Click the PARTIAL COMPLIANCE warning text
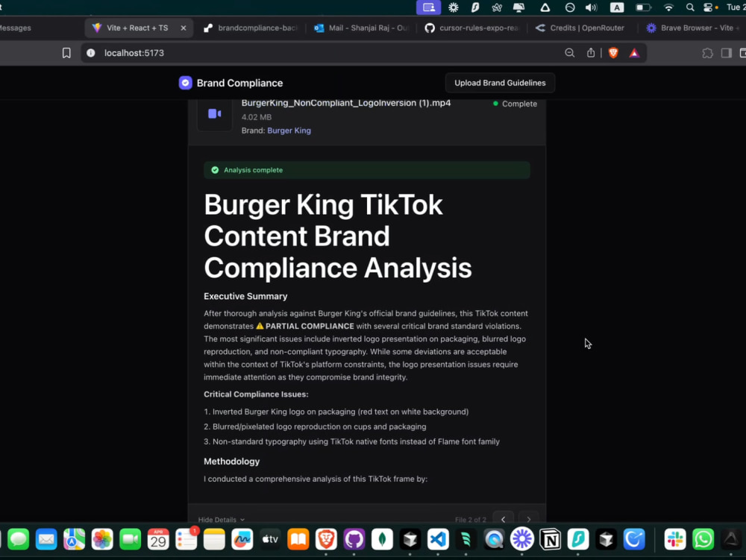Screen dimensions: 746x560 [x=305, y=326]
